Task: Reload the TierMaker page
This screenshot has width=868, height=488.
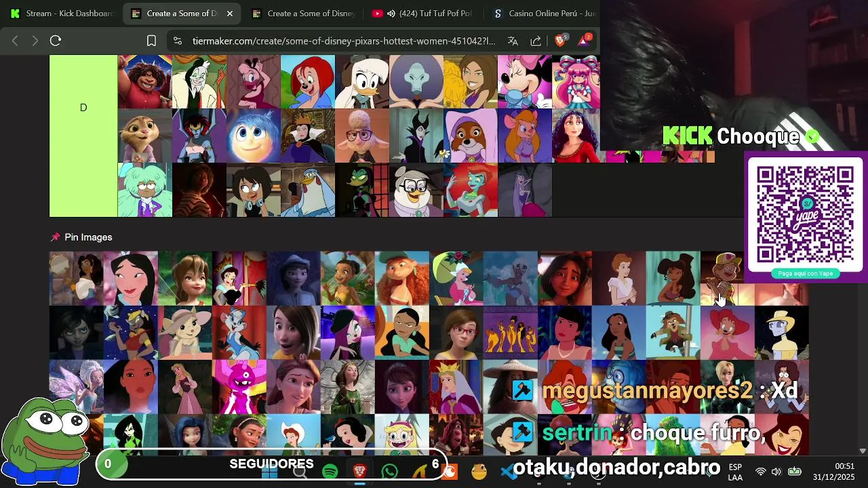Action: pos(56,41)
